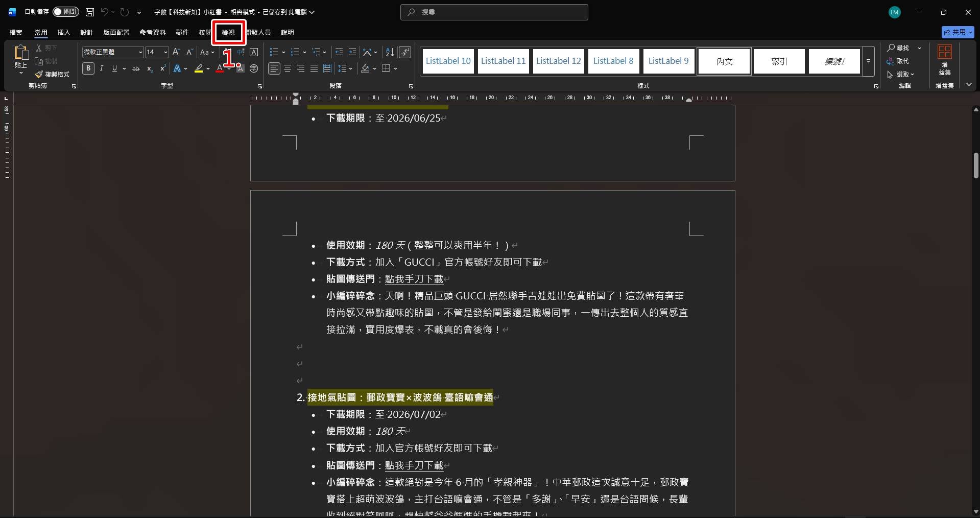Click the red font color A button

(220, 68)
